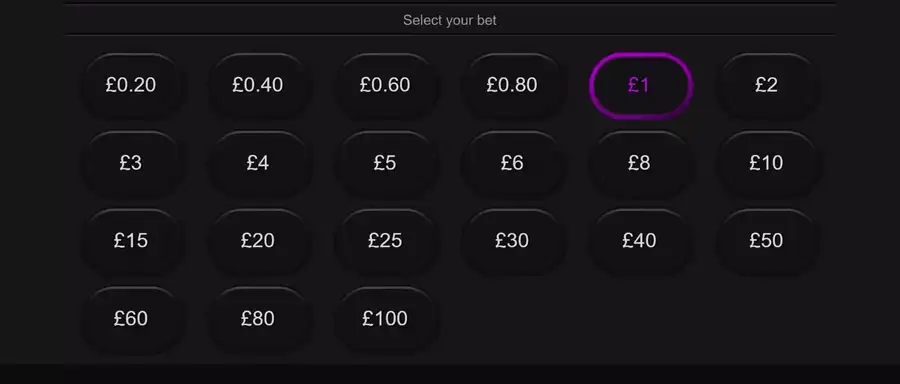Pick the £5 bet button

[385, 164]
